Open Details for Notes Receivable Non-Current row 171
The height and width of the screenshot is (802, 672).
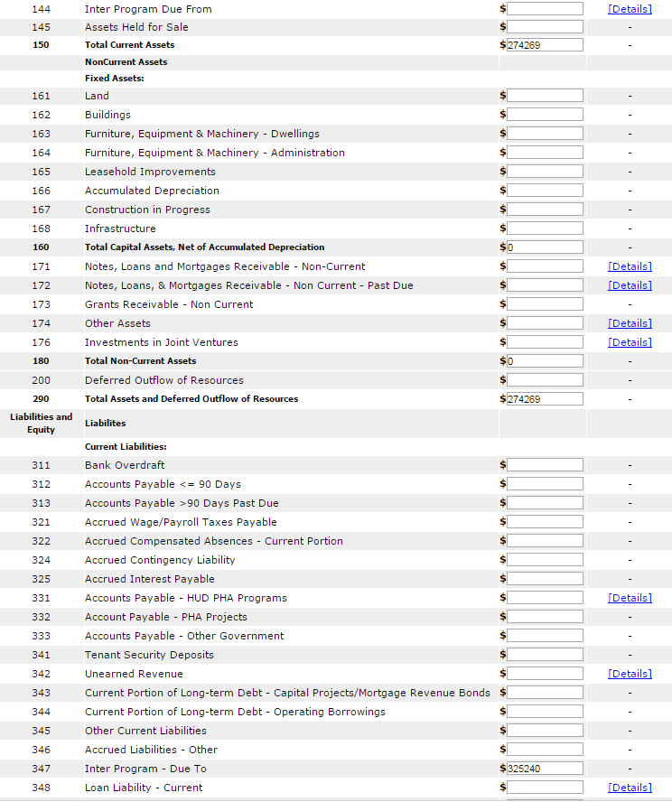pyautogui.click(x=630, y=266)
